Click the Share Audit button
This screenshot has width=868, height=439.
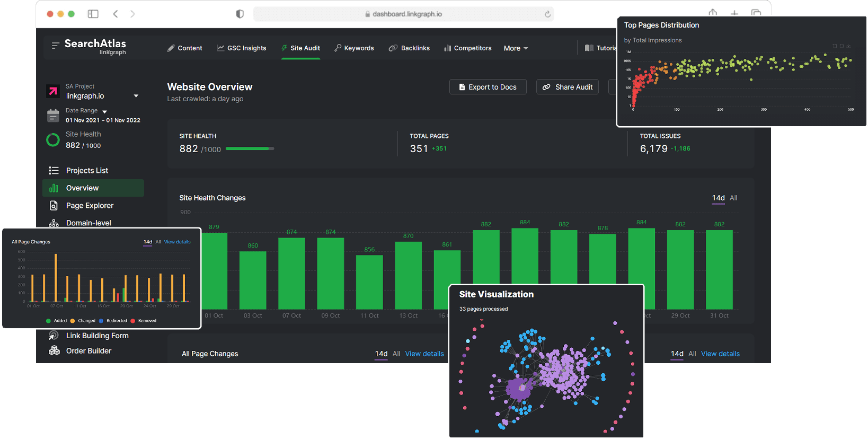(568, 87)
